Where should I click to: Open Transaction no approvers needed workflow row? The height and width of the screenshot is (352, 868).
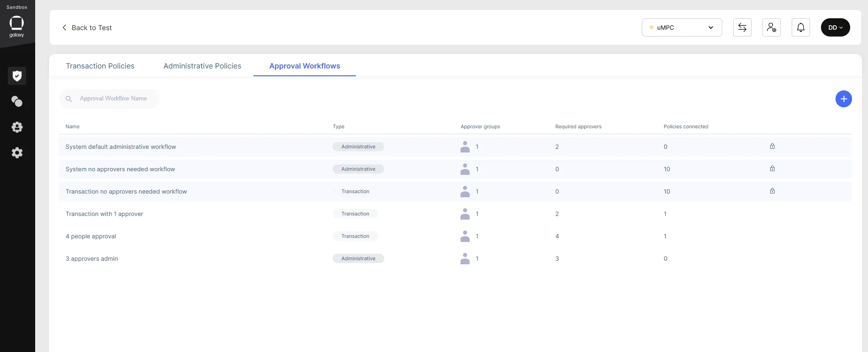[455, 191]
